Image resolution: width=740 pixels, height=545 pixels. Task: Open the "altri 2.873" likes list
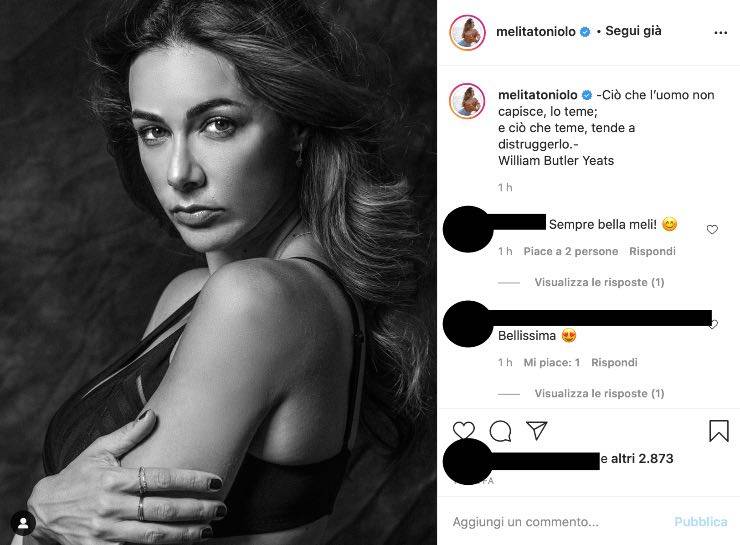[x=636, y=459]
